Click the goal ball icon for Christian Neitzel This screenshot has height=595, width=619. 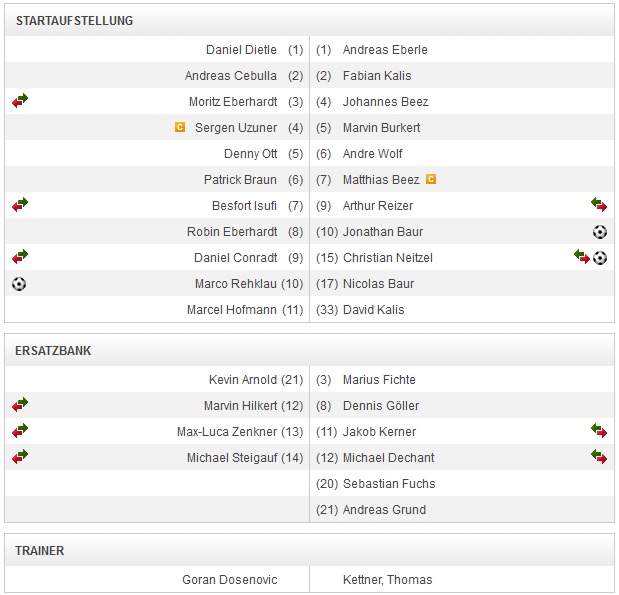(600, 257)
